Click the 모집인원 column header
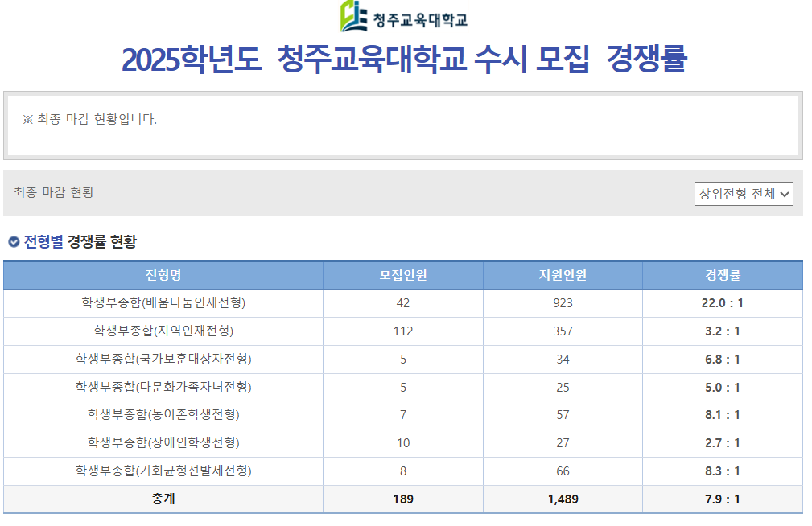 point(403,275)
